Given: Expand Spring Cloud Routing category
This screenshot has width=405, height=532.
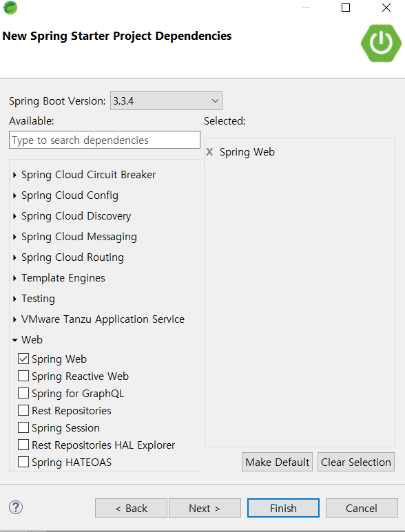Looking at the screenshot, I should (14, 257).
